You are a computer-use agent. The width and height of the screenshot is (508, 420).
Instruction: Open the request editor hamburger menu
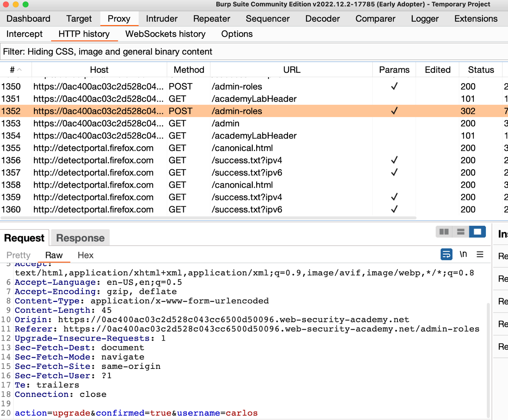pos(480,254)
